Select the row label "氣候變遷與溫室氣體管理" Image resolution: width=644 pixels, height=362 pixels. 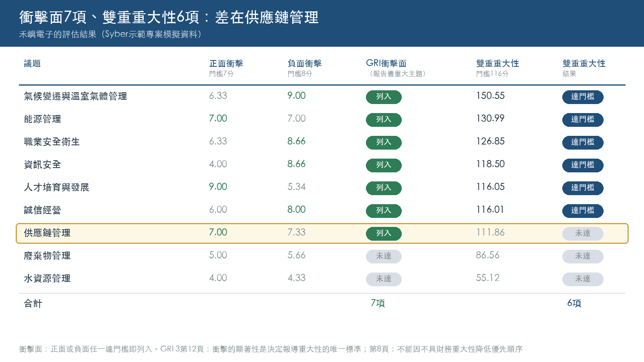pyautogui.click(x=75, y=96)
